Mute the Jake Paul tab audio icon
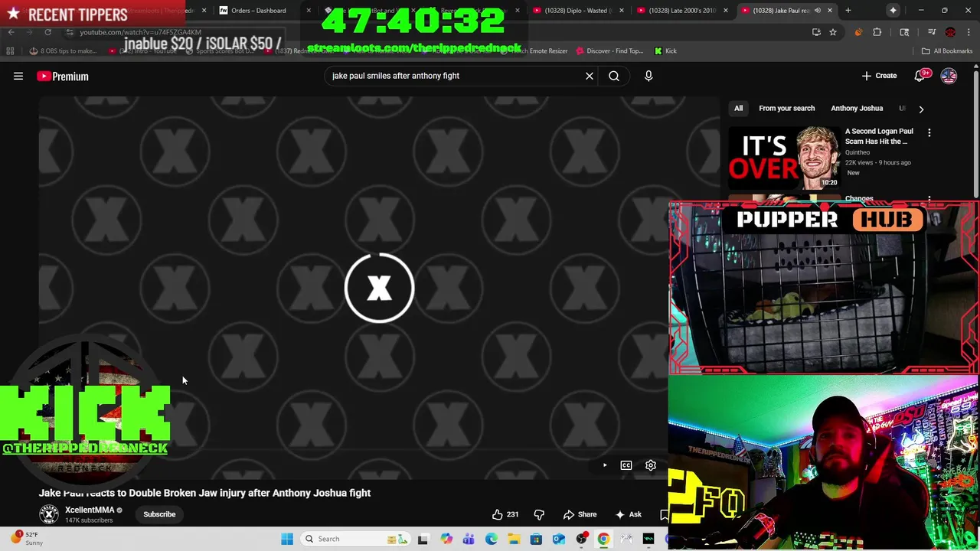Image resolution: width=980 pixels, height=551 pixels. click(818, 11)
